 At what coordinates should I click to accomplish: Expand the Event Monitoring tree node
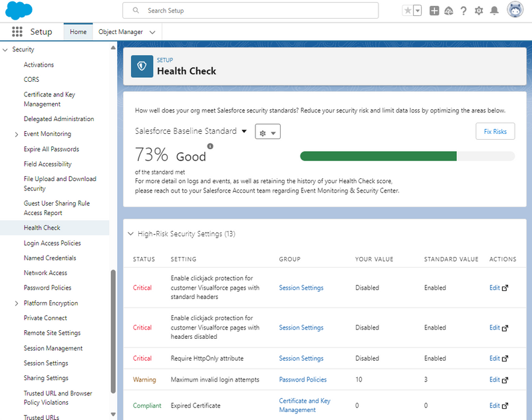[x=16, y=134]
